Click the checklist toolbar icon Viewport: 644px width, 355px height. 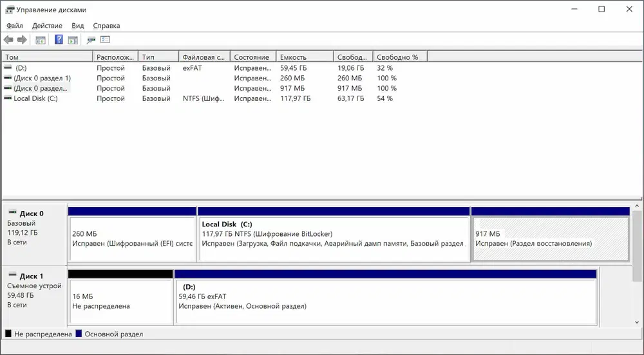(x=105, y=40)
